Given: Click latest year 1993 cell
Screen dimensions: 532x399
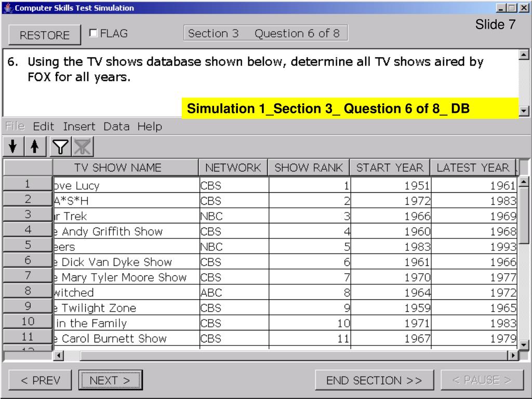Looking at the screenshot, I should click(474, 246).
